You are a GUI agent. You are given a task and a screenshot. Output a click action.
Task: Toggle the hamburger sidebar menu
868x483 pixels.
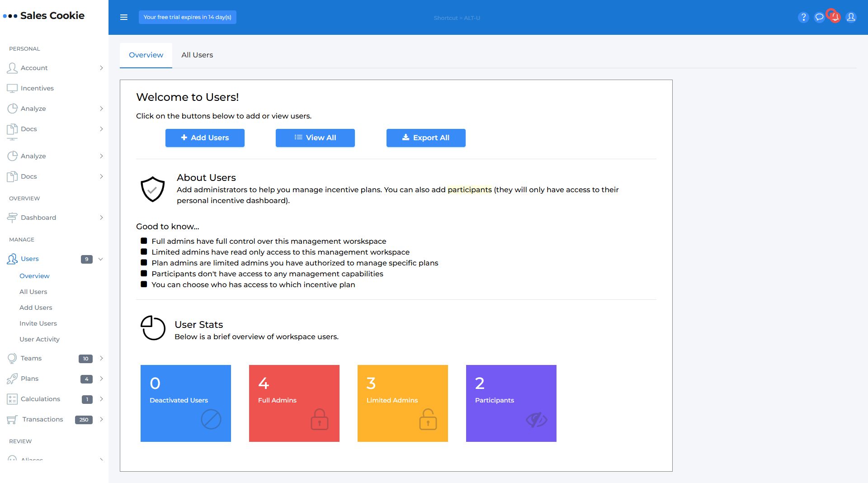124,17
